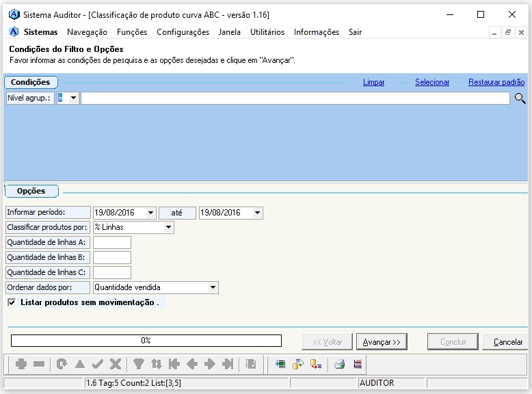Click the << Voltar button

pyautogui.click(x=328, y=342)
